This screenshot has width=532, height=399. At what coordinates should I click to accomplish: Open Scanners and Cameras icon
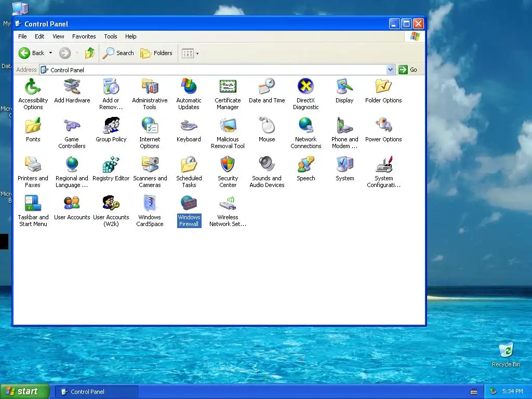[150, 172]
